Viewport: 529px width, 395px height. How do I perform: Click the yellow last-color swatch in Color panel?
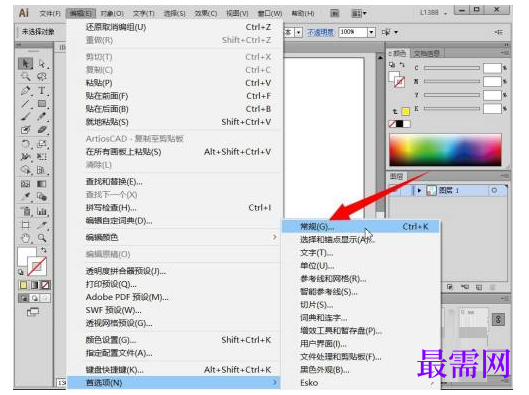tap(406, 111)
